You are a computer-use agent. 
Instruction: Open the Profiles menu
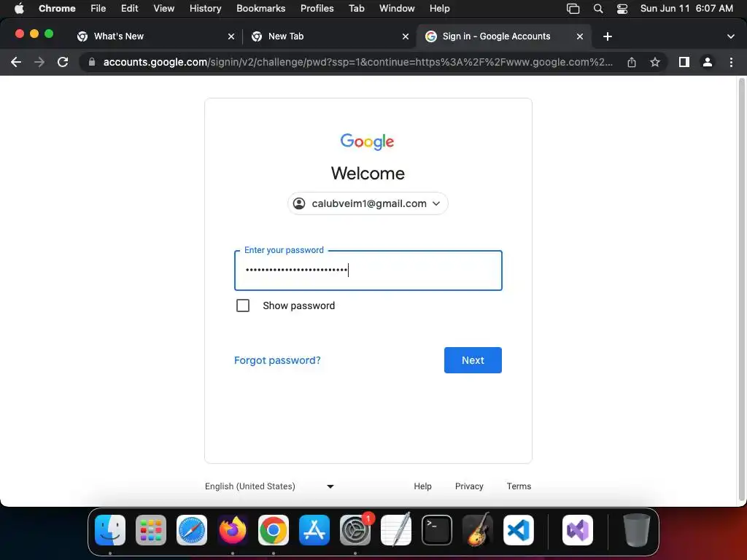click(x=317, y=9)
